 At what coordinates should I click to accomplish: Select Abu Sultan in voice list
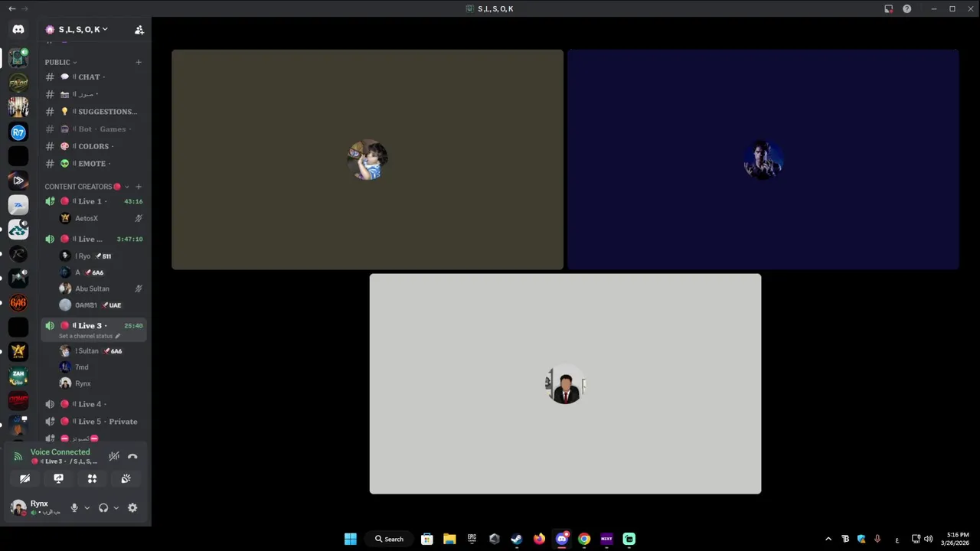(x=101, y=289)
